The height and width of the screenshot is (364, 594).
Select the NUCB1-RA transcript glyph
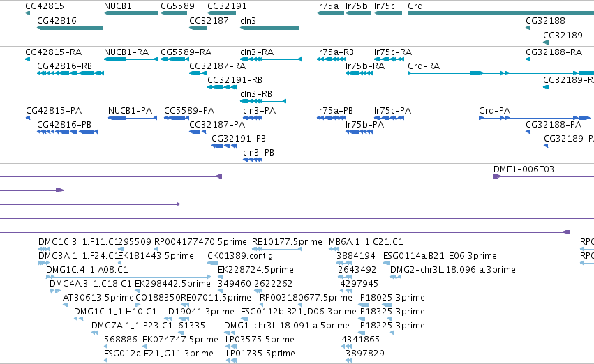(x=131, y=59)
